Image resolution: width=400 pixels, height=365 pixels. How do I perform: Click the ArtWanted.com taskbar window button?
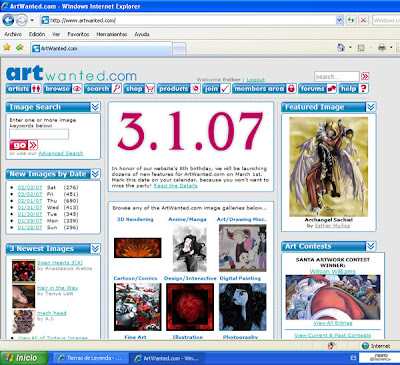pos(167,358)
